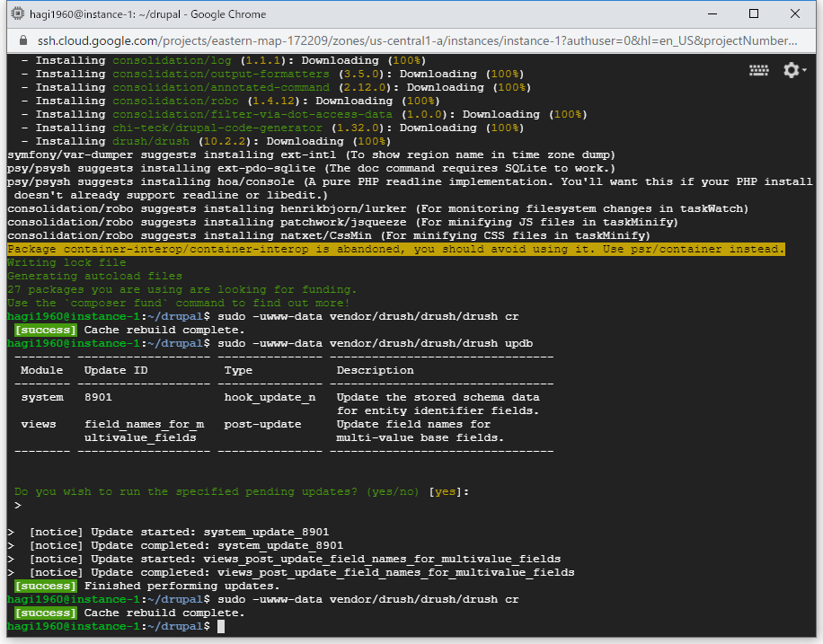Click 'suggests installing natxet/CssMin' line
Viewport: 823px width, 644px height.
[329, 235]
